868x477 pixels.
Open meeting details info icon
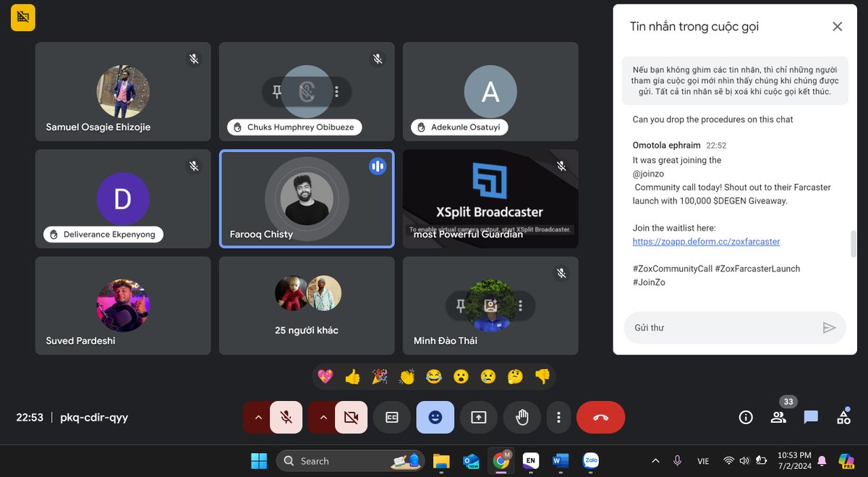(746, 418)
